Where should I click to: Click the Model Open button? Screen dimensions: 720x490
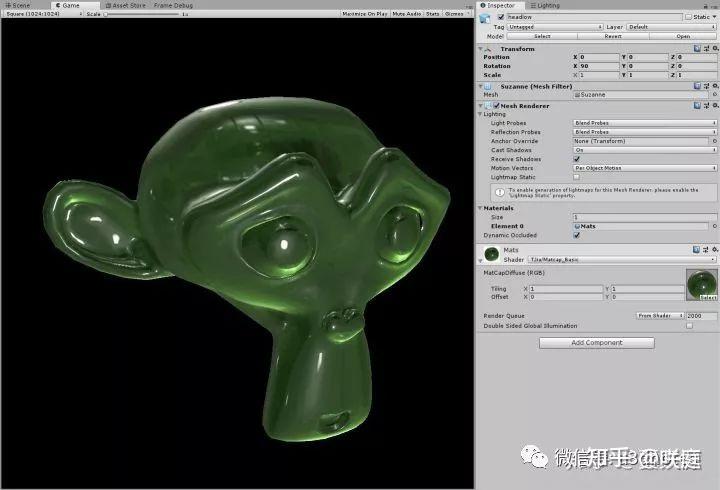[x=683, y=36]
